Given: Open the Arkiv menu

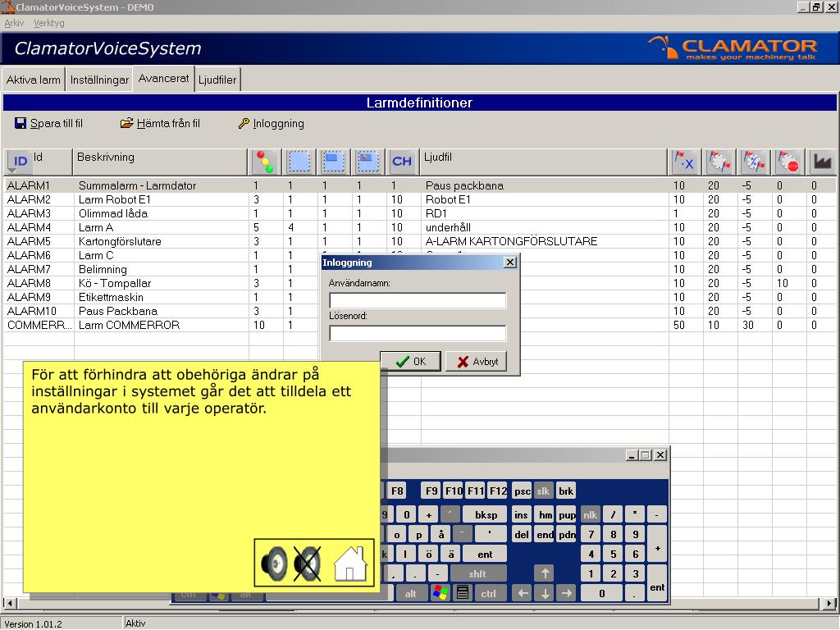Looking at the screenshot, I should tap(14, 23).
